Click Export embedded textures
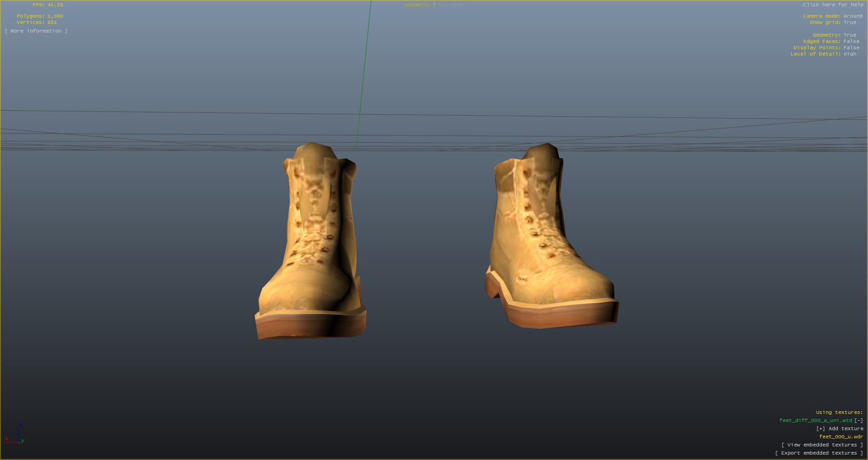This screenshot has height=460, width=868. coord(819,453)
